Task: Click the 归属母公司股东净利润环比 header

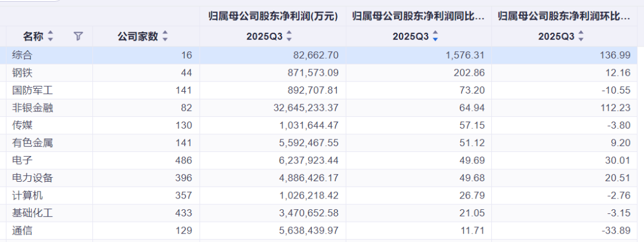Action: click(x=564, y=17)
